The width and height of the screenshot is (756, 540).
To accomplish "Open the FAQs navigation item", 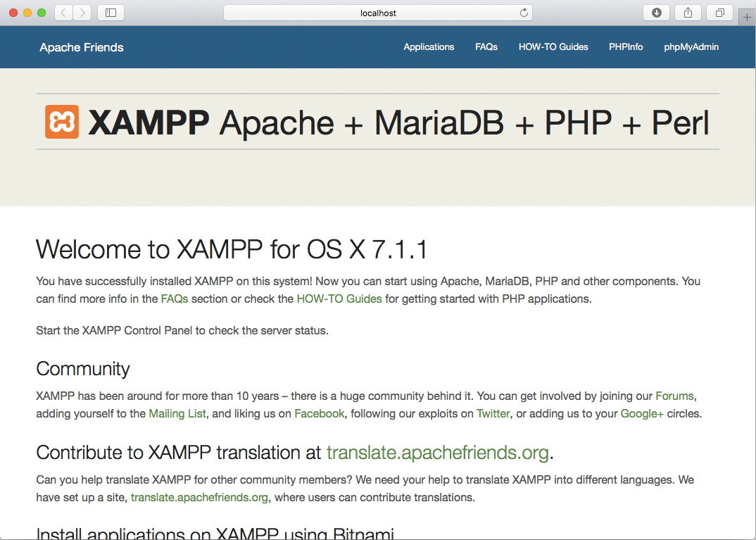I will (486, 47).
